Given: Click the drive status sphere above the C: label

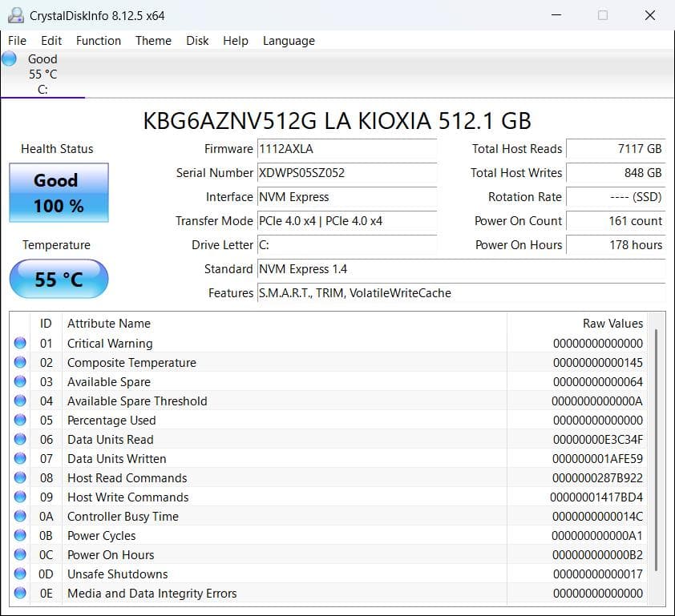Looking at the screenshot, I should (x=9, y=58).
